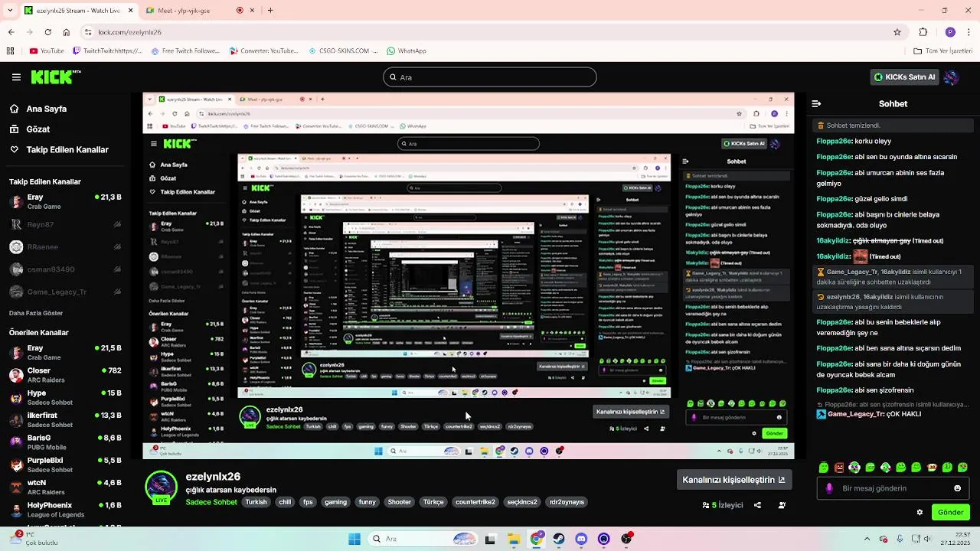Open File Explorer from the taskbar
This screenshot has width=980, height=551.
click(x=513, y=539)
